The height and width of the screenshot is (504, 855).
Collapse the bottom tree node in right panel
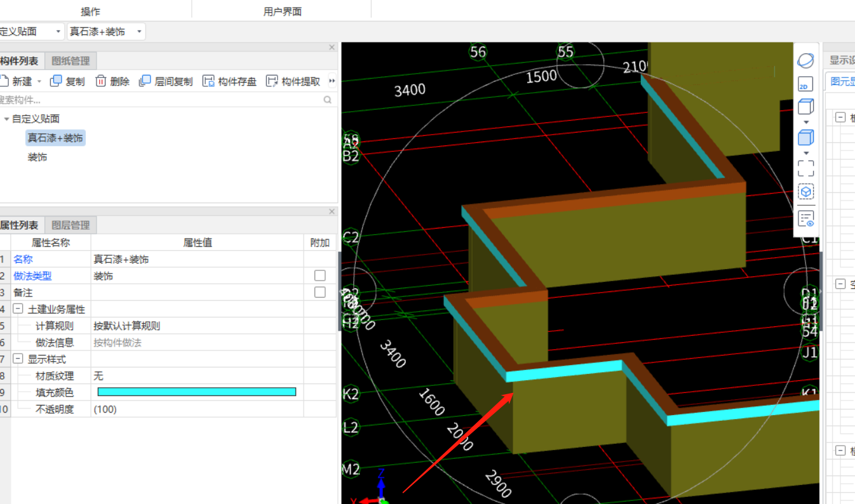click(x=840, y=451)
